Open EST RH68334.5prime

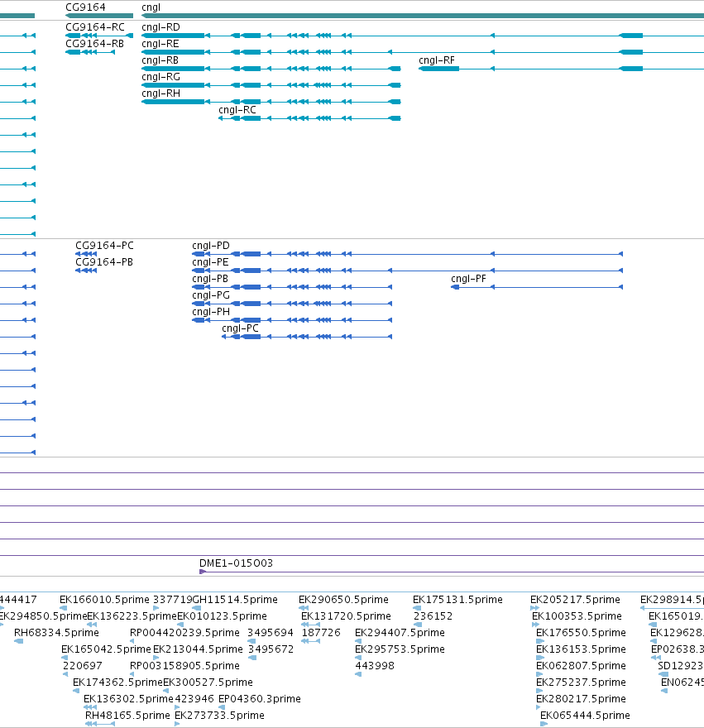pos(56,633)
